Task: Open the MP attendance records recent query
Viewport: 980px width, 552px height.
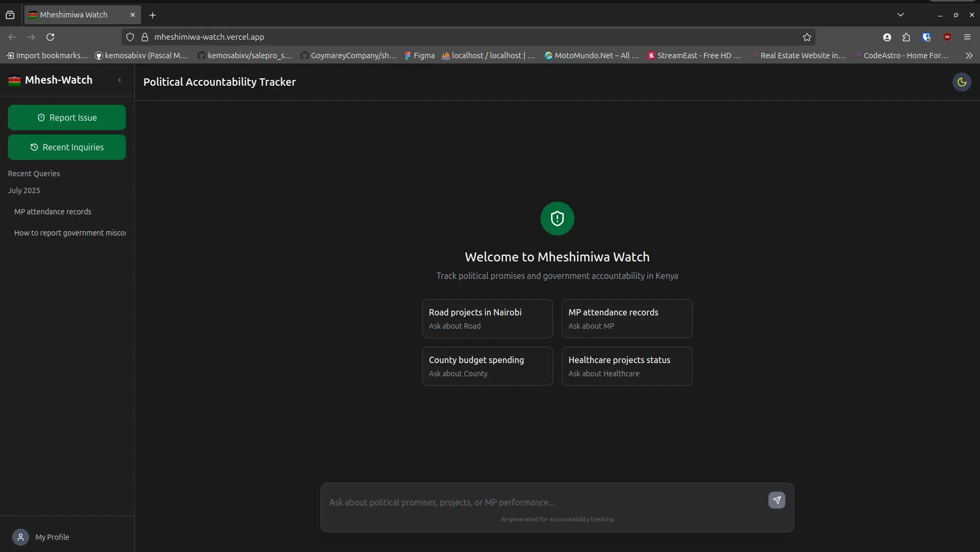Action: pos(53,212)
